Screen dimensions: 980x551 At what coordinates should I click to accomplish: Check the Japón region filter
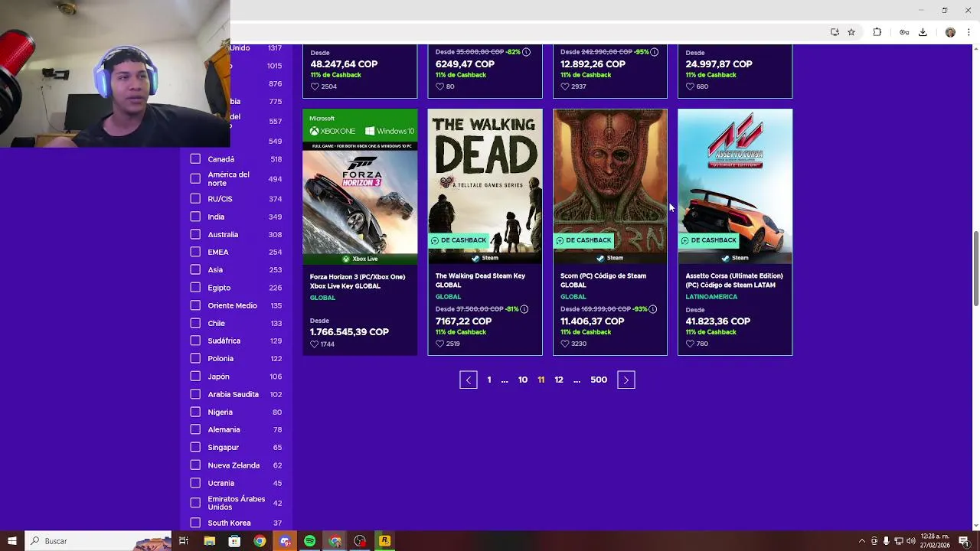coord(195,376)
